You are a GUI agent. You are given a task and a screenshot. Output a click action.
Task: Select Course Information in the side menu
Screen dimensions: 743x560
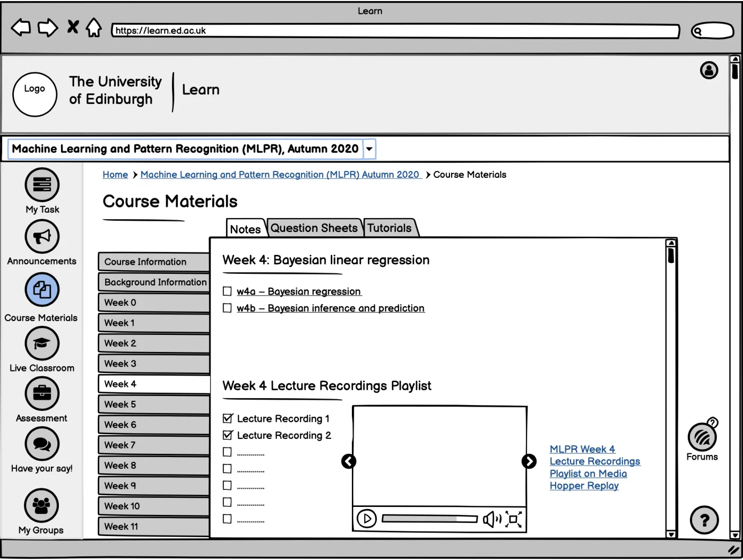point(154,262)
